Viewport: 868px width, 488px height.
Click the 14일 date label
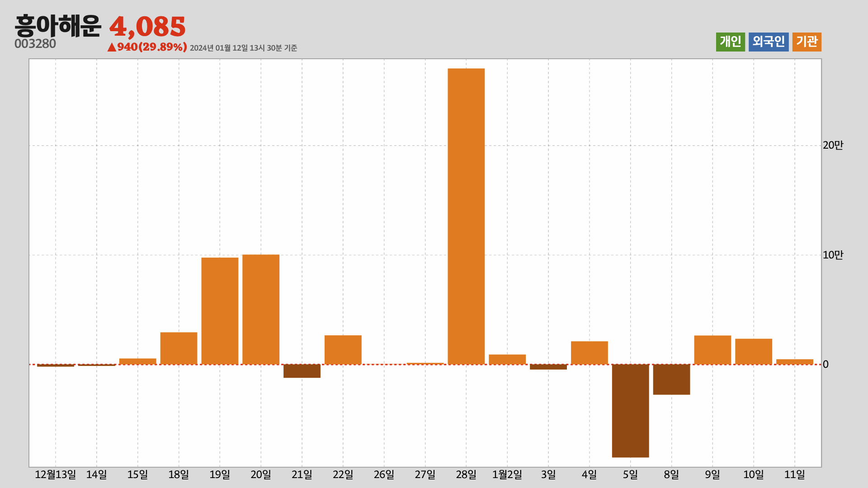tap(97, 475)
